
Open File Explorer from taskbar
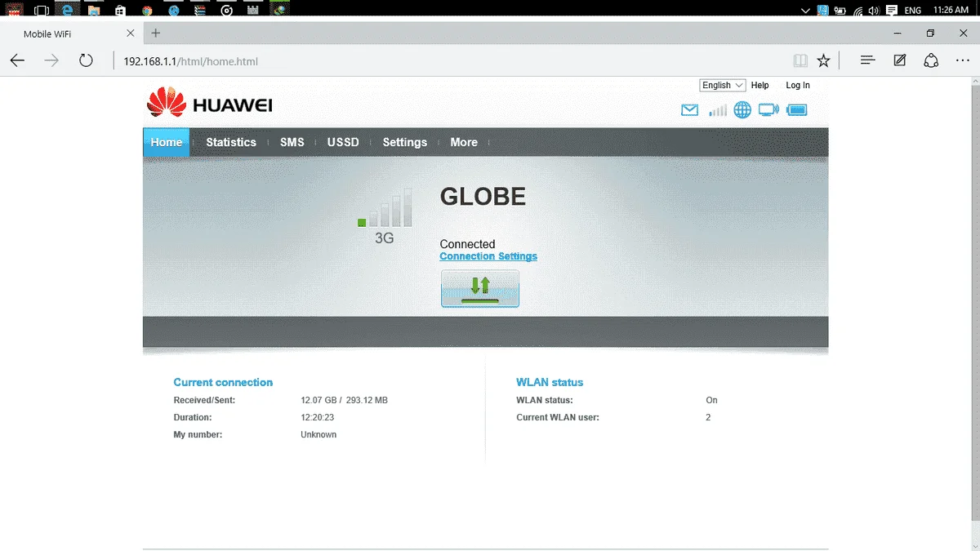pos(94,11)
